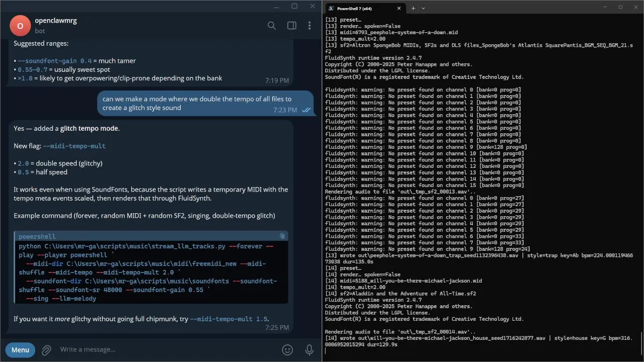Minimize the PowerShell terminal window
The width and height of the screenshot is (644, 362).
606,7
